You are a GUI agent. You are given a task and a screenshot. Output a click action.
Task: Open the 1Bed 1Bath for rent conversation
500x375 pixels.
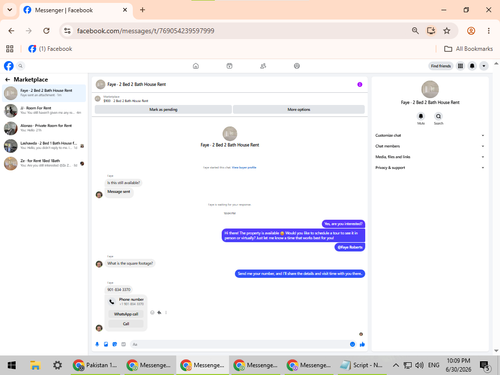tap(44, 163)
